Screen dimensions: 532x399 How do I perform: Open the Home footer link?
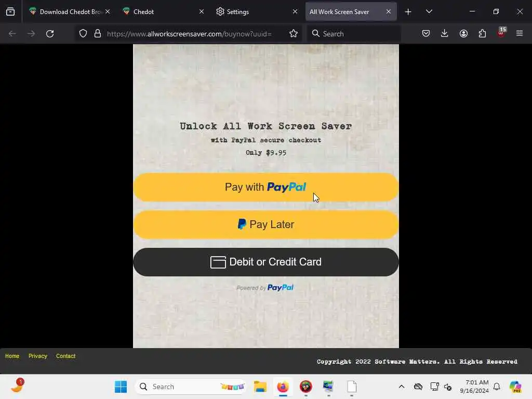12,356
